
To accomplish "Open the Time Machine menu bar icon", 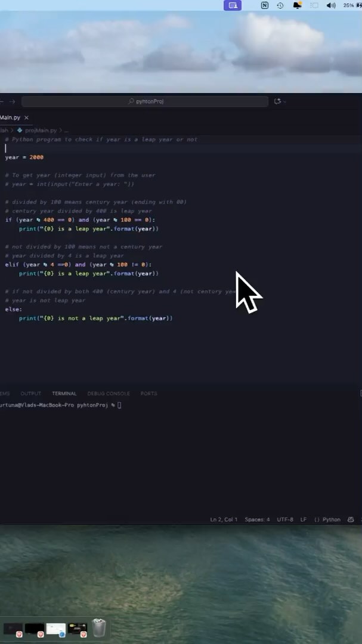I will click(x=280, y=5).
